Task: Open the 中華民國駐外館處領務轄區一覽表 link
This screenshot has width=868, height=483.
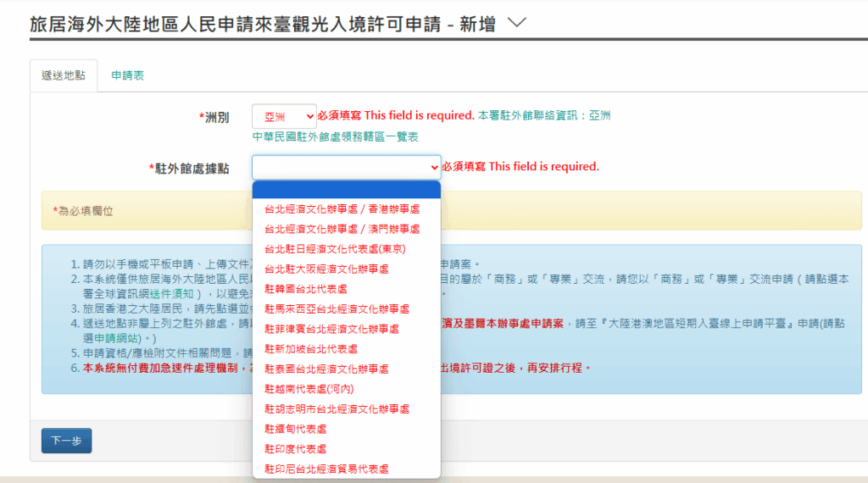Action: pos(335,136)
